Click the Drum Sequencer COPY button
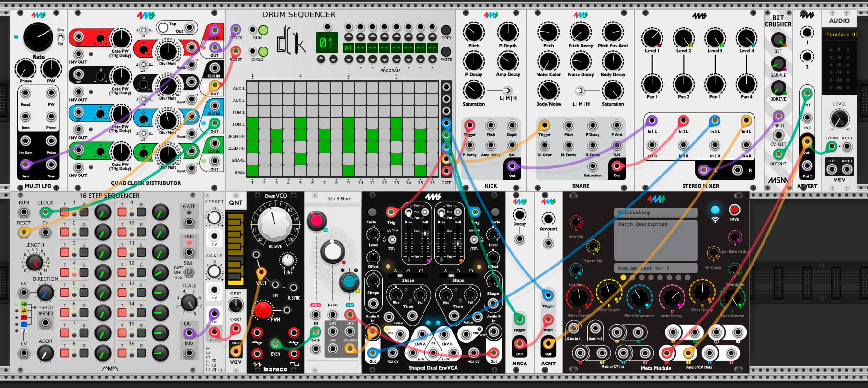The height and width of the screenshot is (388, 868). coord(446,30)
